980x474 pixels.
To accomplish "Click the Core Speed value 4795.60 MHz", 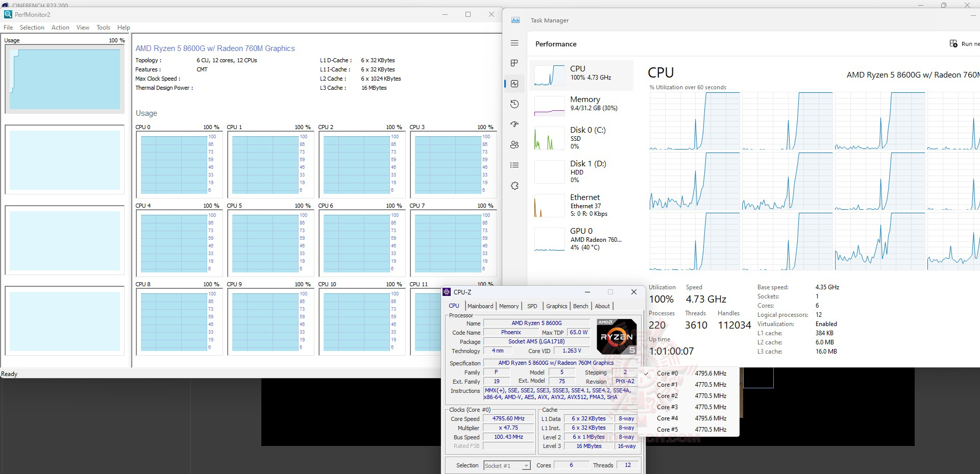I will pos(508,418).
